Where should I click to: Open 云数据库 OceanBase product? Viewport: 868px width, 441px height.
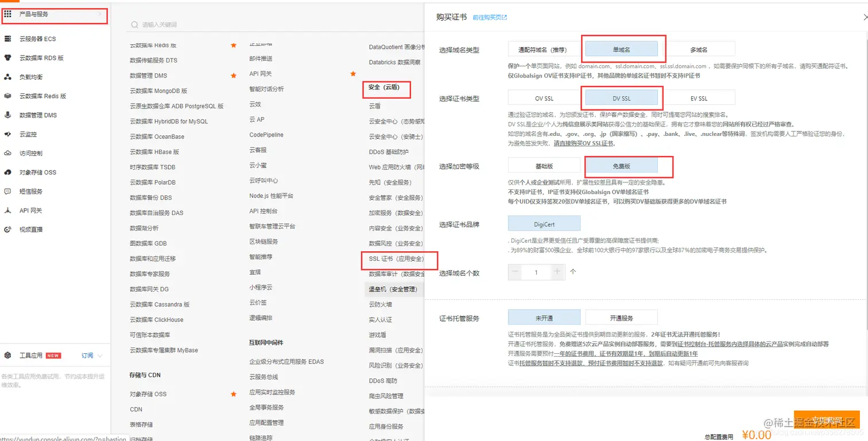pyautogui.click(x=157, y=136)
